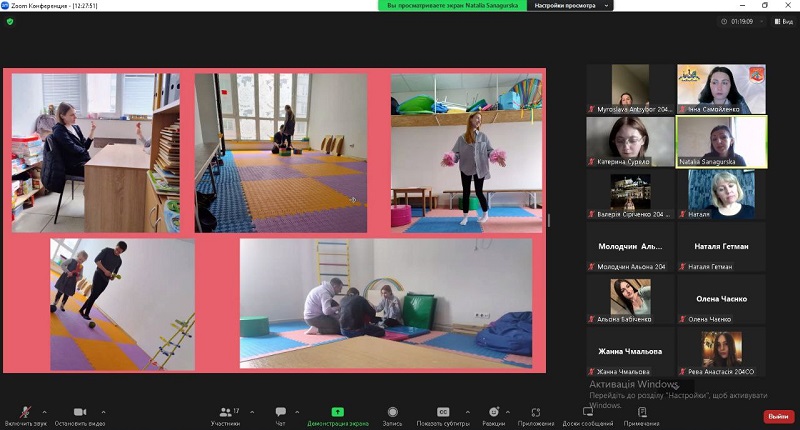Open the Whiteboards button
The width and height of the screenshot is (800, 430).
[x=588, y=413]
